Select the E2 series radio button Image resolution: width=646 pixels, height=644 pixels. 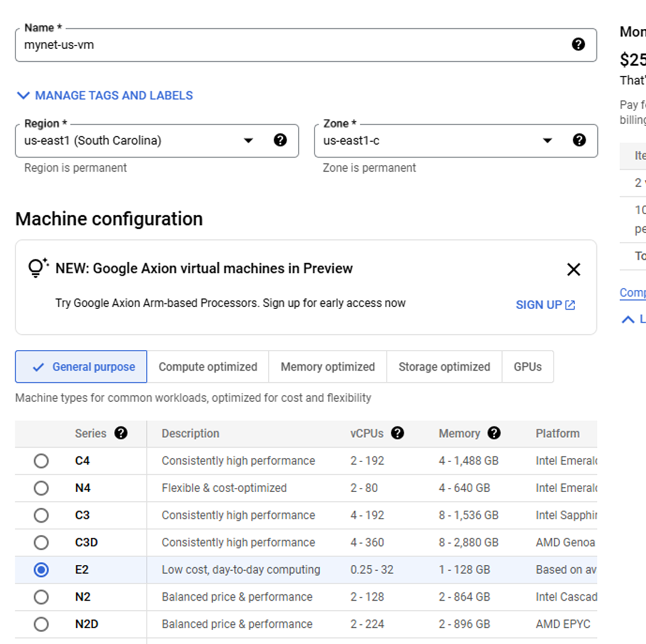coord(41,570)
